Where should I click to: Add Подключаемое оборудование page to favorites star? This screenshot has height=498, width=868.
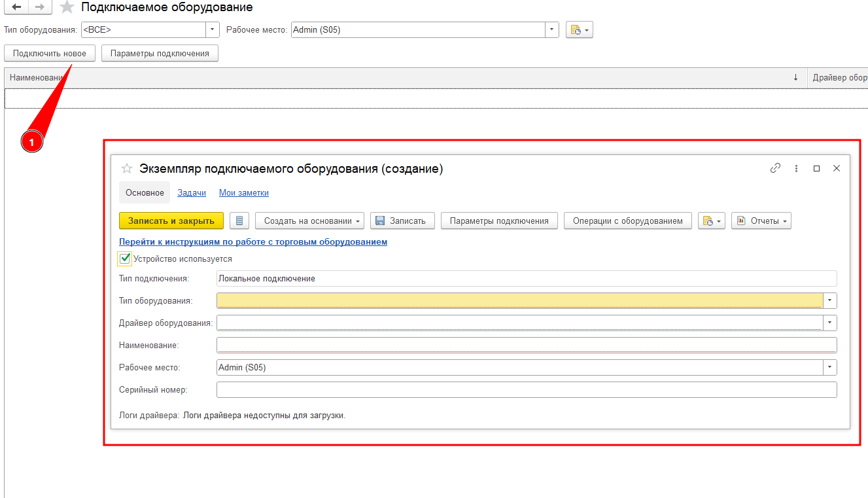click(x=67, y=7)
